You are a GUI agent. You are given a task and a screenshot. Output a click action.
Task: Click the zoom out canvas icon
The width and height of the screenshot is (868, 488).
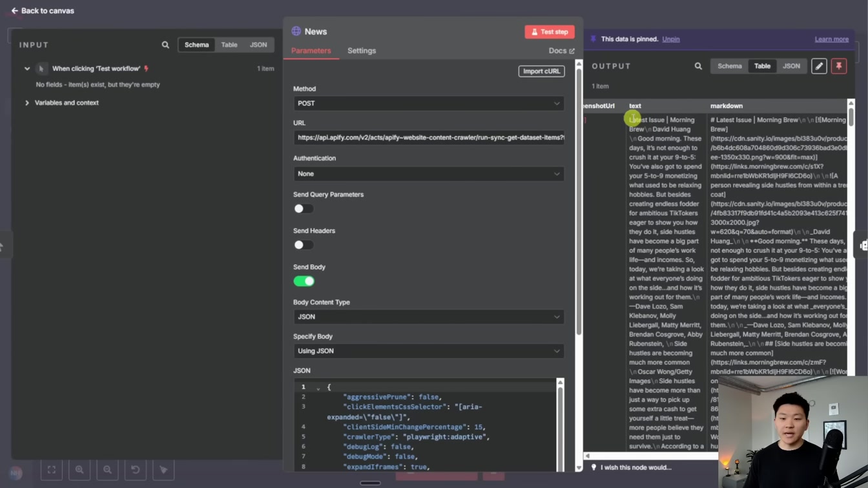[x=107, y=470]
